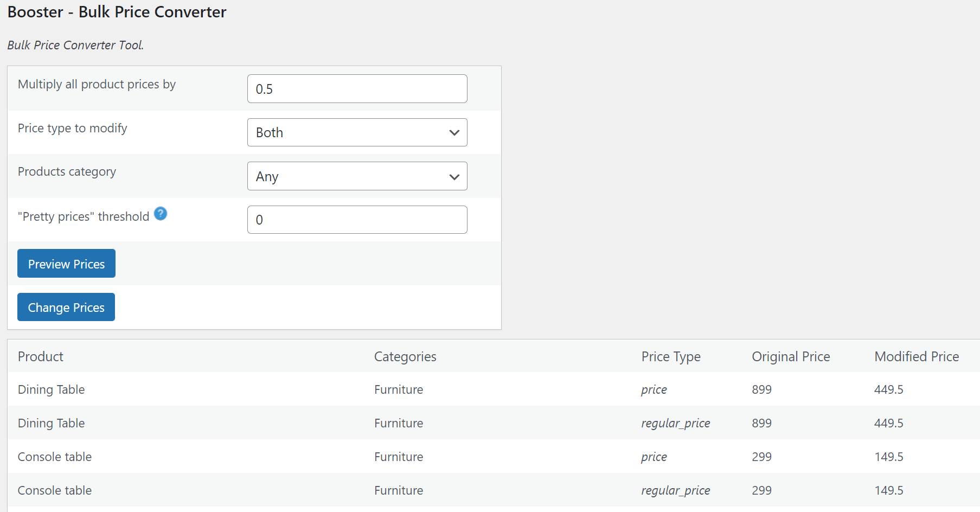Click the Booster - Bulk Price Converter heading

click(x=116, y=12)
